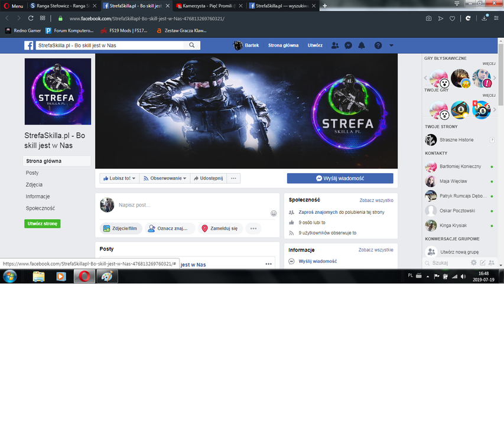The height and width of the screenshot is (443, 504).
Task: Open more post options beside Zamelduj się
Action: [x=253, y=229]
